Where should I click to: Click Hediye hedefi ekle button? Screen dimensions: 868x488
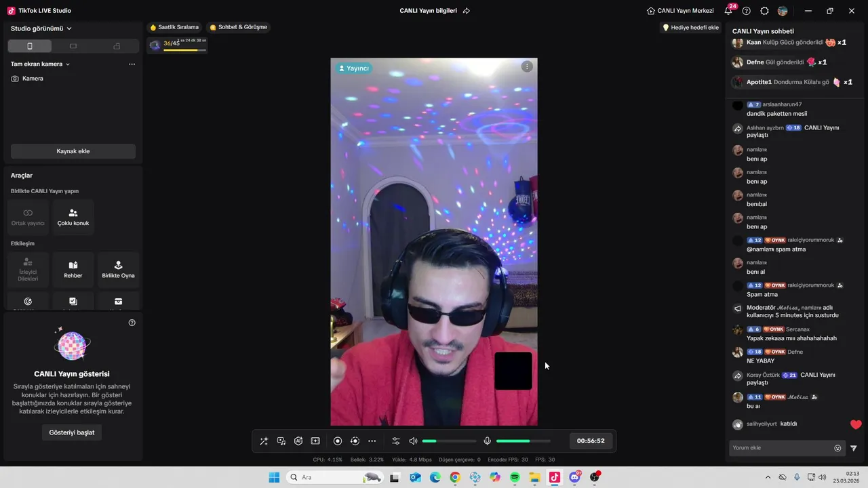click(x=691, y=28)
